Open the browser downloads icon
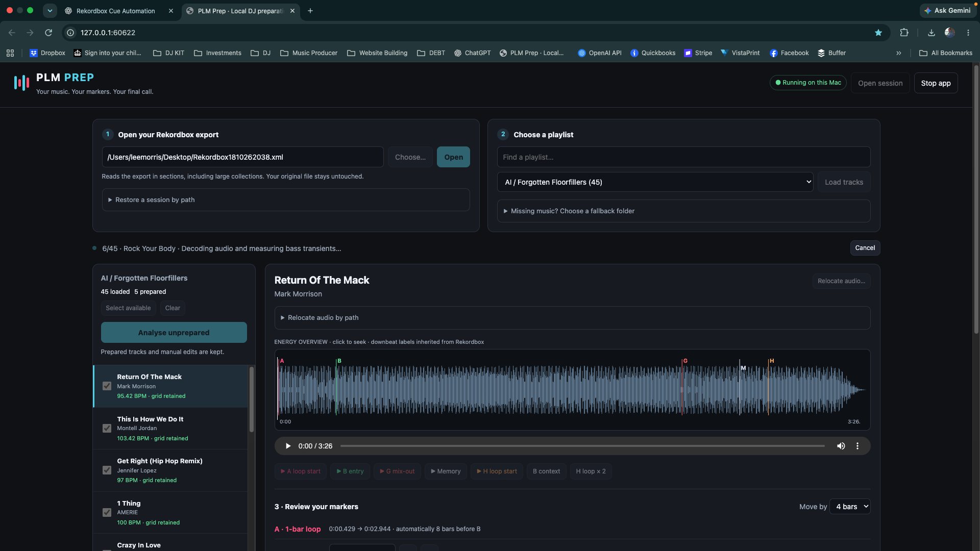This screenshot has height=551, width=980. pyautogui.click(x=932, y=33)
